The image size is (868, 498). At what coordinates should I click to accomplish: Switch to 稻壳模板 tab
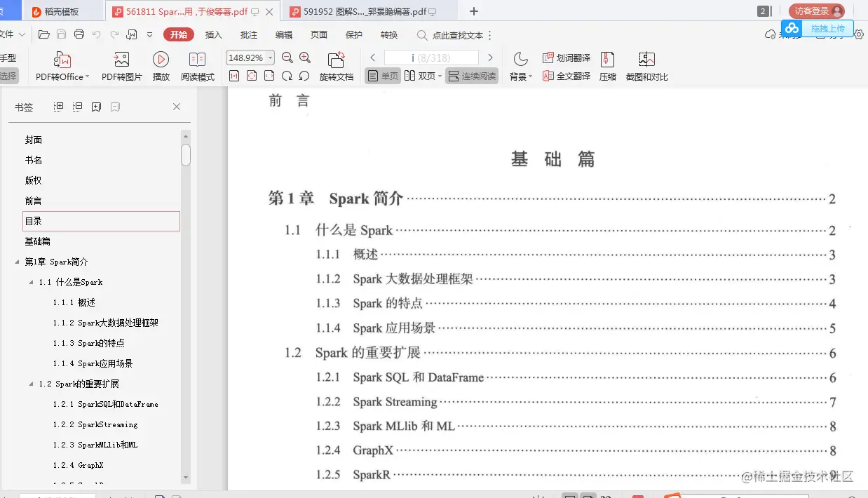63,11
